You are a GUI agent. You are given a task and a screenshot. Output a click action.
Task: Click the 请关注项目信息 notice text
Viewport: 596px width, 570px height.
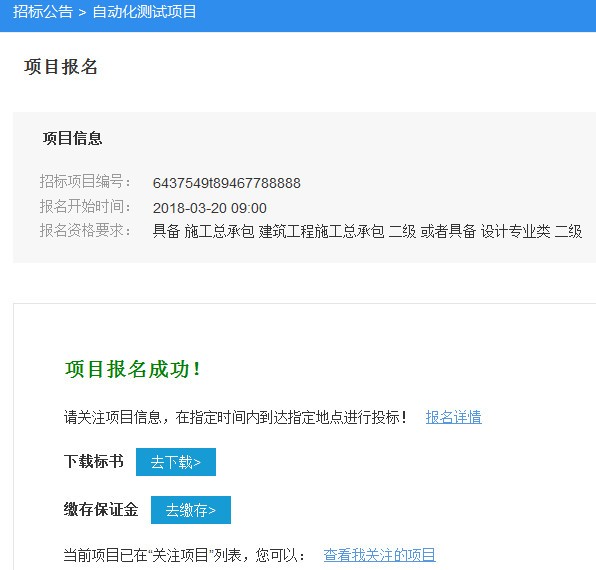pyautogui.click(x=235, y=417)
